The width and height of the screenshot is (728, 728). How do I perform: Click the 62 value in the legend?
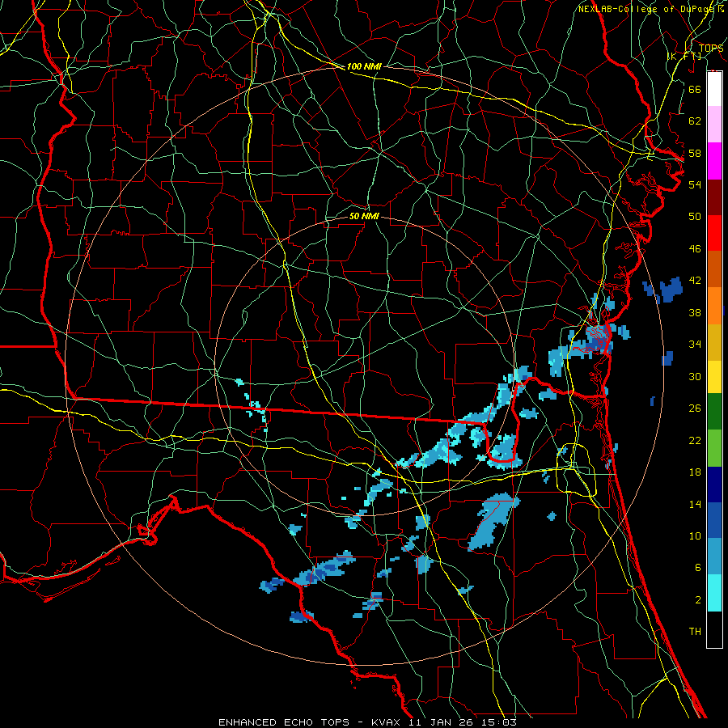click(x=695, y=121)
